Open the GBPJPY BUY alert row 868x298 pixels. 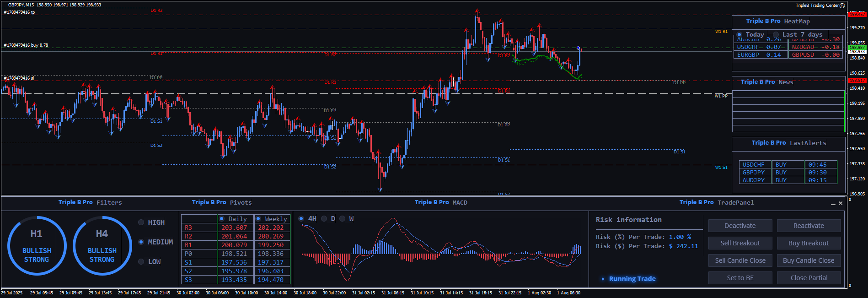(788, 173)
